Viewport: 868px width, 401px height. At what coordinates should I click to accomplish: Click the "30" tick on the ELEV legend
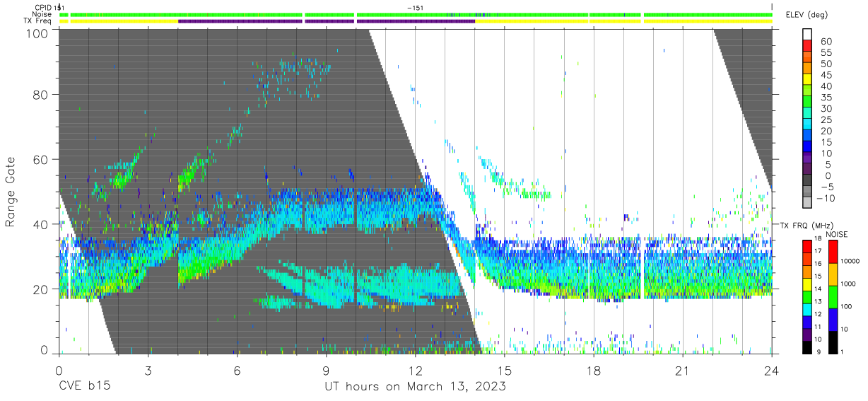(826, 108)
